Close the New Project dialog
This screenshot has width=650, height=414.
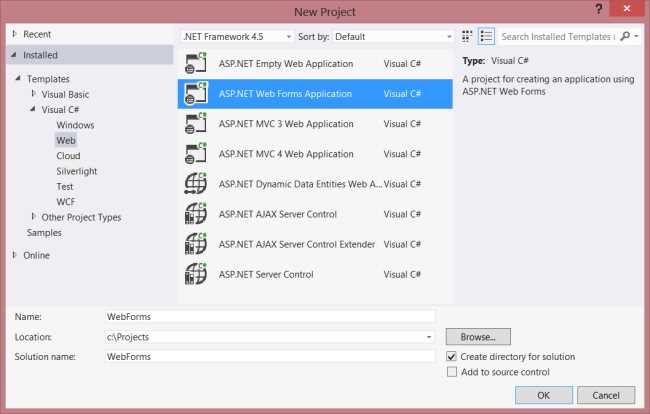click(x=627, y=9)
